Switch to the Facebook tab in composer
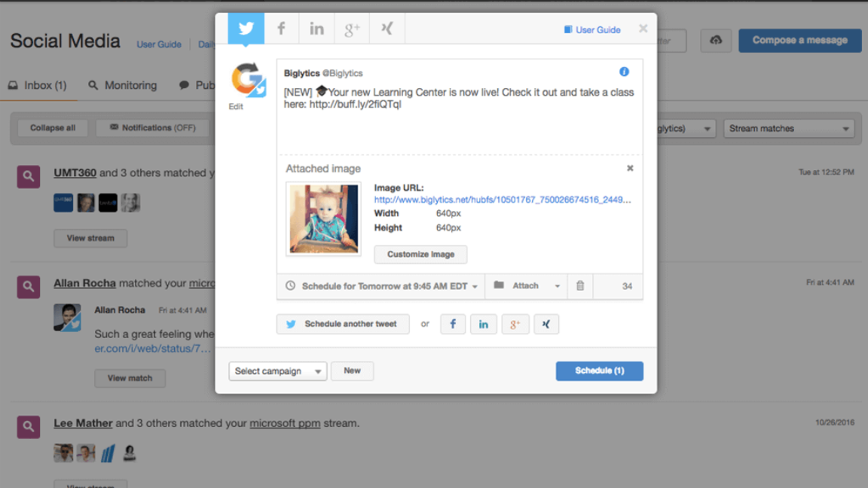Screen dimensions: 868x488 click(x=281, y=28)
